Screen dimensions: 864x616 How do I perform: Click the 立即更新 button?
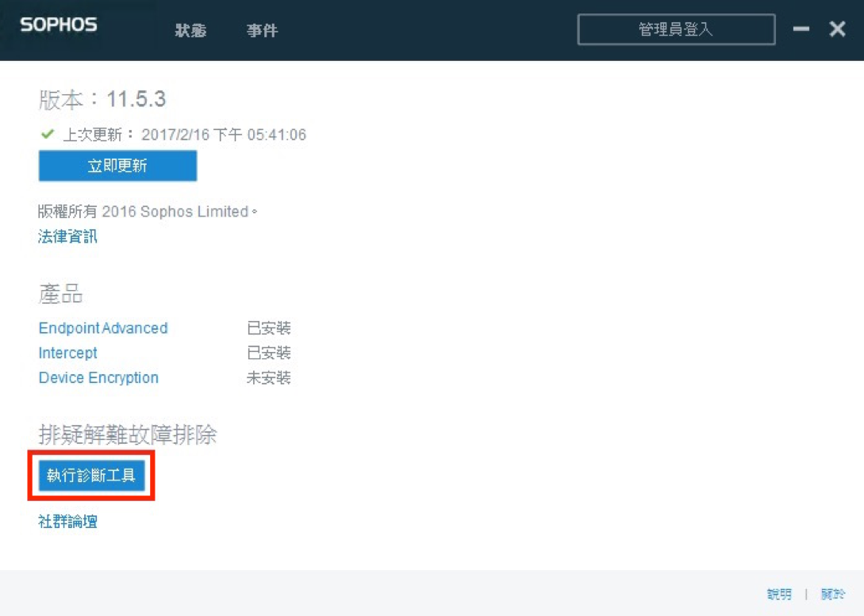tap(117, 166)
